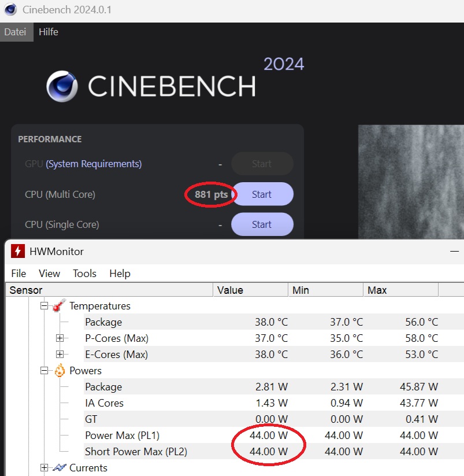This screenshot has height=476, width=464.
Task: Click the graph icon next to Currents
Action: pyautogui.click(x=60, y=467)
